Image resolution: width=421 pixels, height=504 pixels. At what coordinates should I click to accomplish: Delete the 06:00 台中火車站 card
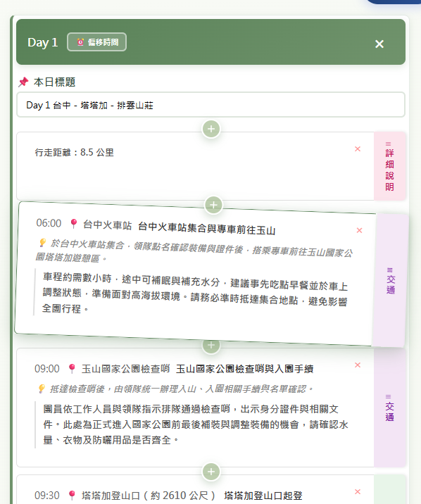[x=359, y=230]
